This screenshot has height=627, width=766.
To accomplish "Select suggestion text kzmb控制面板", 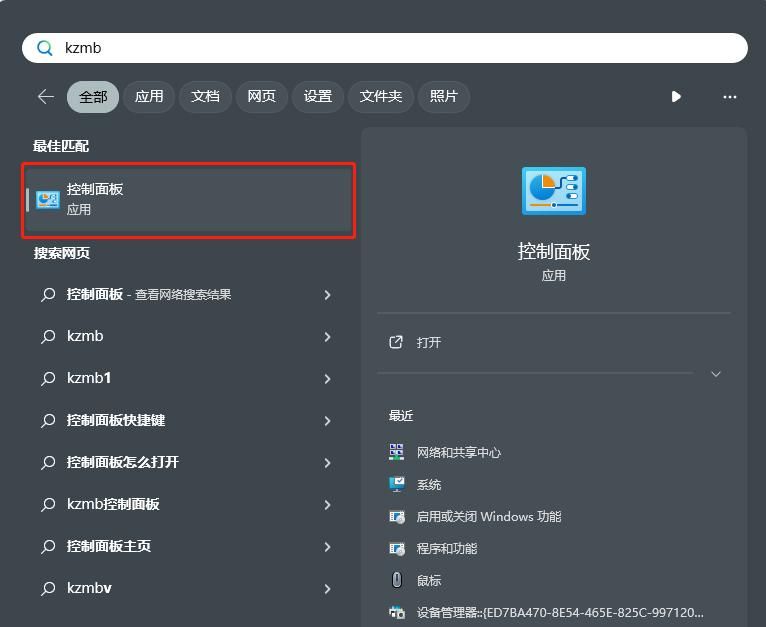I will click(x=113, y=504).
